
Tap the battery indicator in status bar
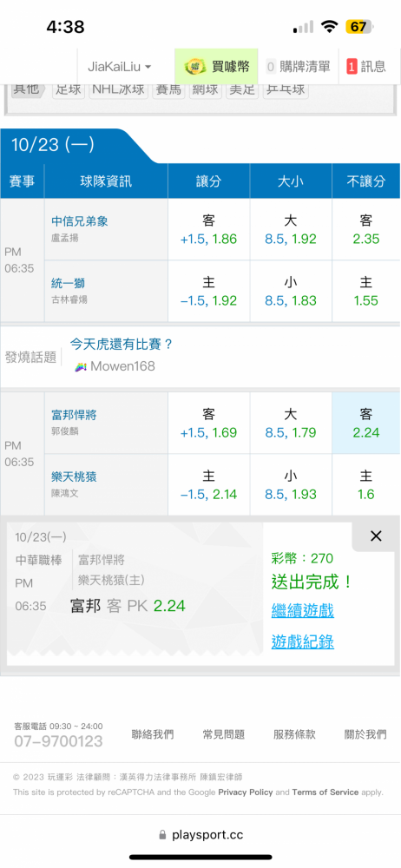360,27
